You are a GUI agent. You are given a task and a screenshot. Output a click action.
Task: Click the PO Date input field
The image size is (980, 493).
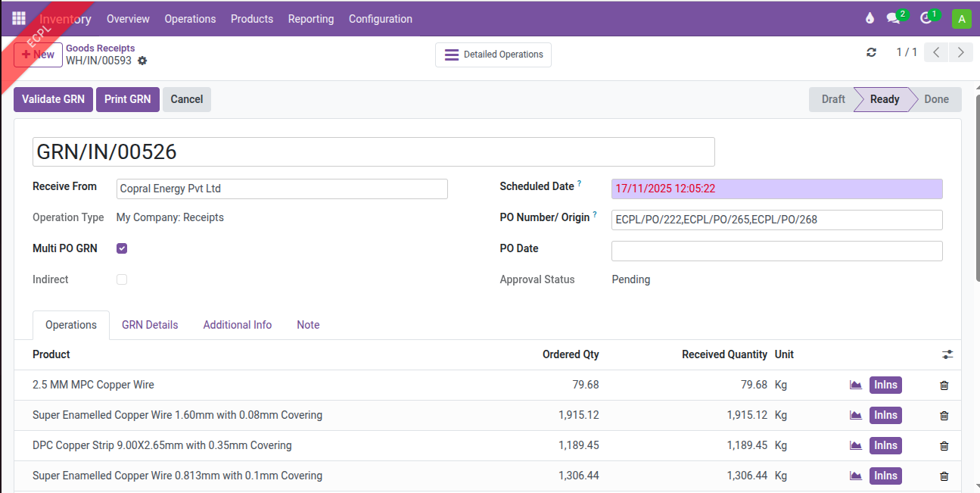pos(776,251)
